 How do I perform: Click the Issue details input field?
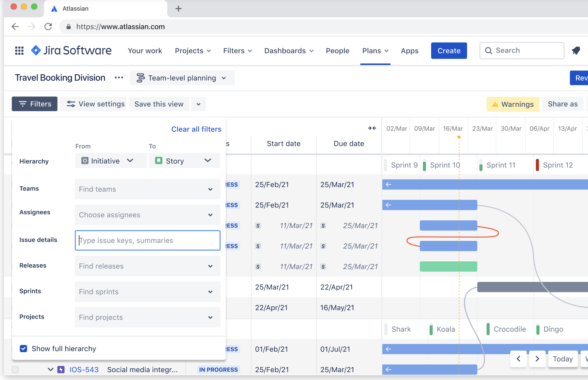pyautogui.click(x=147, y=240)
